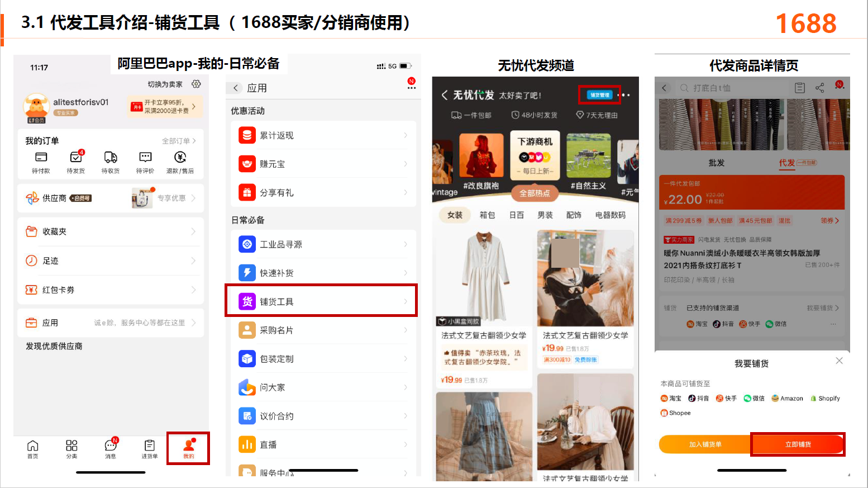868x488 pixels.
Task: Tap the 问大家 icon
Action: (247, 387)
